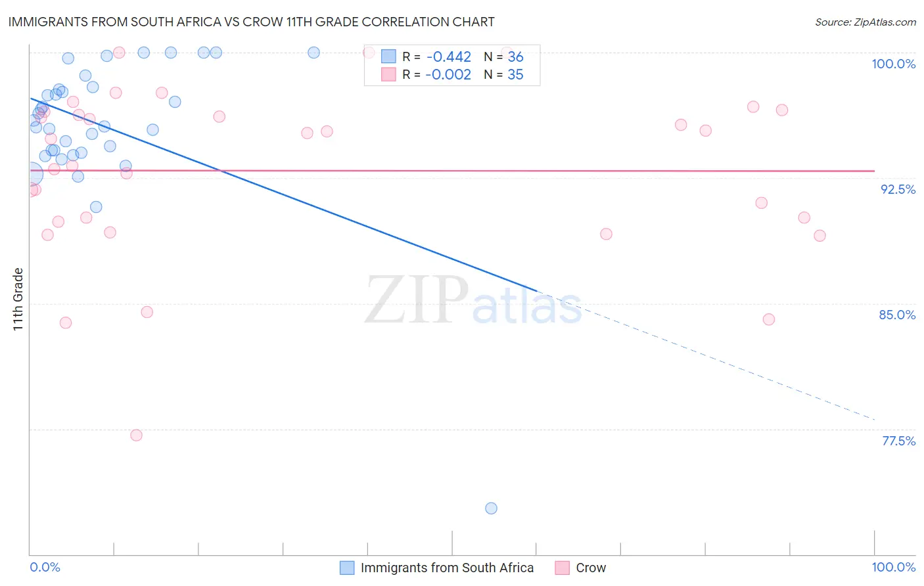
Task: Open the Source: ZipAtlas.com link
Action: coord(866,22)
